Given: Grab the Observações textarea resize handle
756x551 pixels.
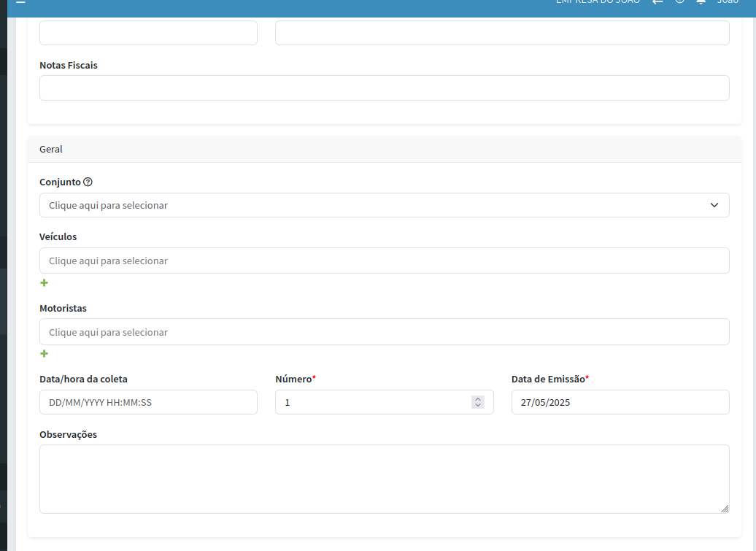Looking at the screenshot, I should pos(725,509).
